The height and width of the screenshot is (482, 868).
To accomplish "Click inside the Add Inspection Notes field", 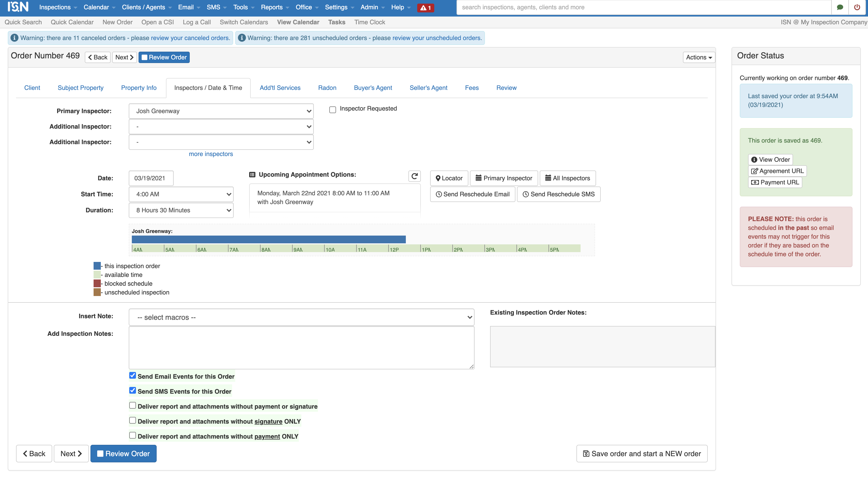I will coord(302,348).
